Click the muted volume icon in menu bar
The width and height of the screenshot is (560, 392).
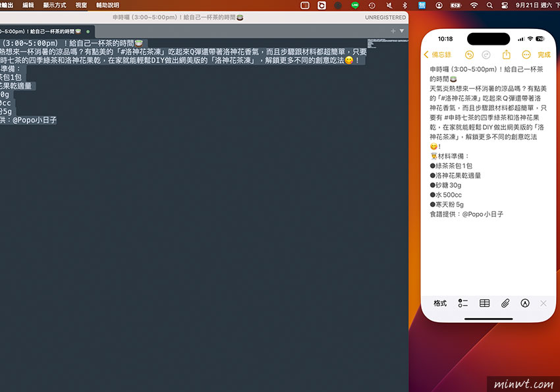[x=389, y=5]
